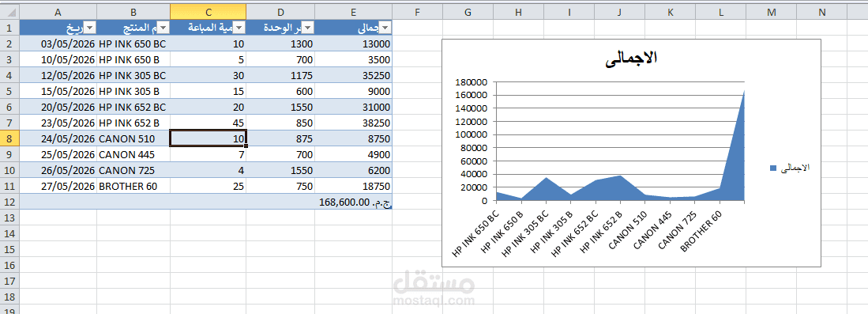This screenshot has width=868, height=314.
Task: Click the CANON 725 table cell
Action: (133, 170)
